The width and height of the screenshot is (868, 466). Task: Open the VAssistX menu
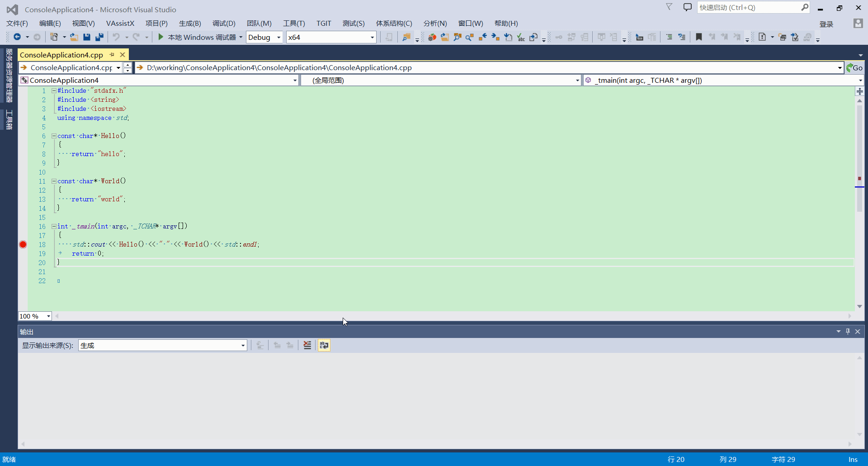coord(120,24)
